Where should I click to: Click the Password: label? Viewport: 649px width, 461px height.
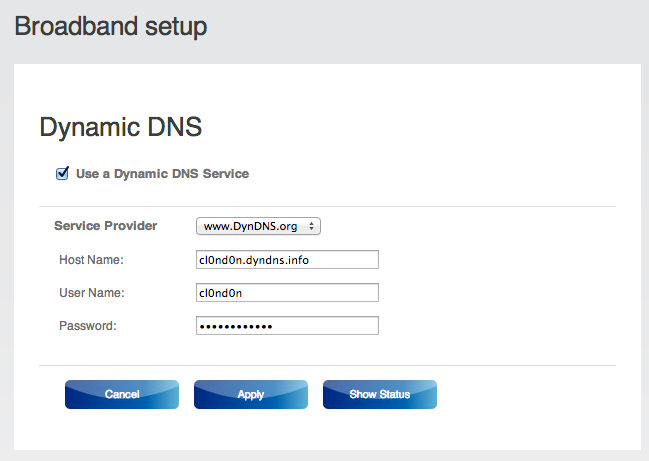88,326
